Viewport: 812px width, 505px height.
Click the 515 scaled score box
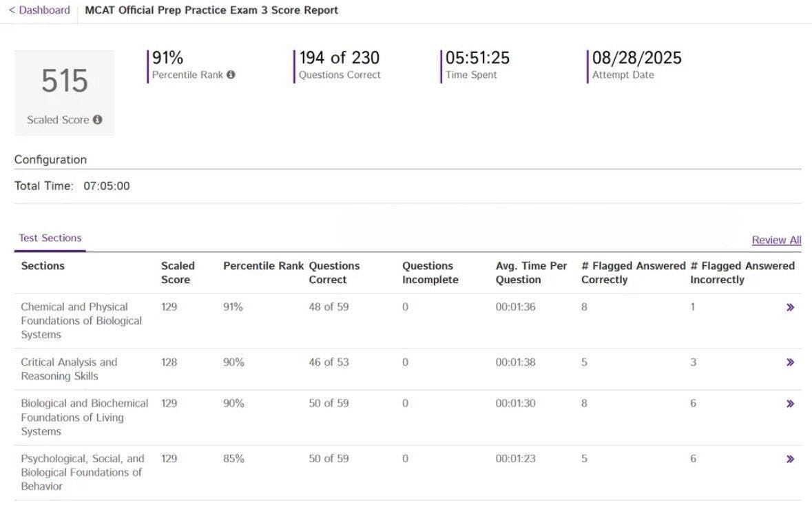coord(64,92)
